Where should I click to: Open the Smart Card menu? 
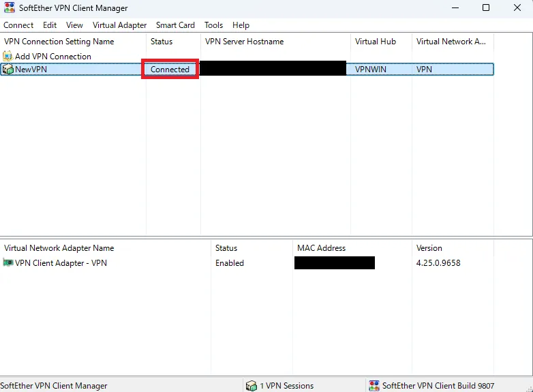(175, 25)
